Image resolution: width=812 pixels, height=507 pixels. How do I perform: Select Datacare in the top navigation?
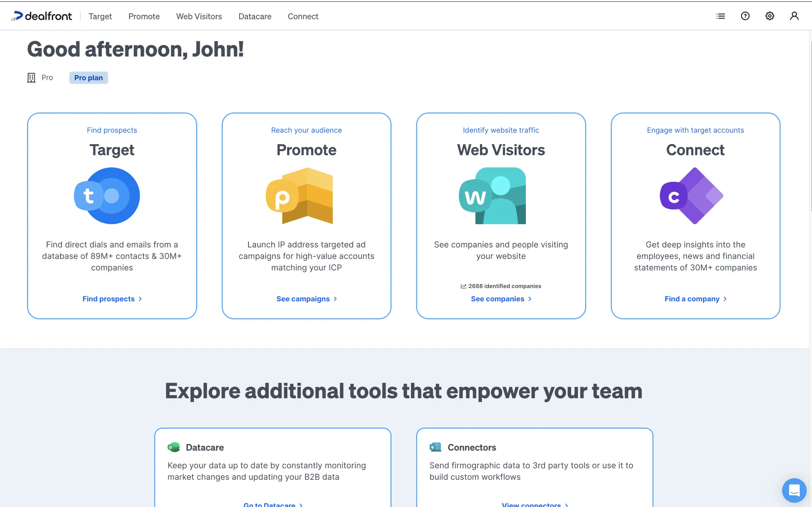255,16
